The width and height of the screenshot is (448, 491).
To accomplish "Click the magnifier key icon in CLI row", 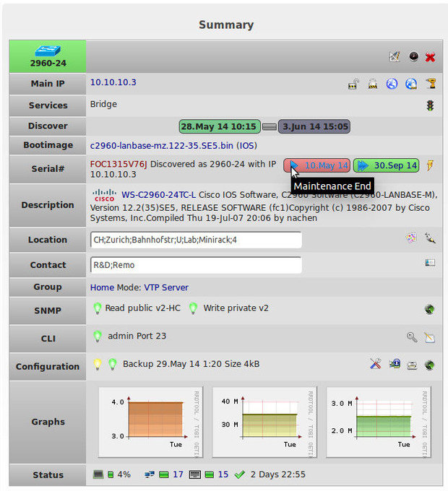I will tap(412, 336).
